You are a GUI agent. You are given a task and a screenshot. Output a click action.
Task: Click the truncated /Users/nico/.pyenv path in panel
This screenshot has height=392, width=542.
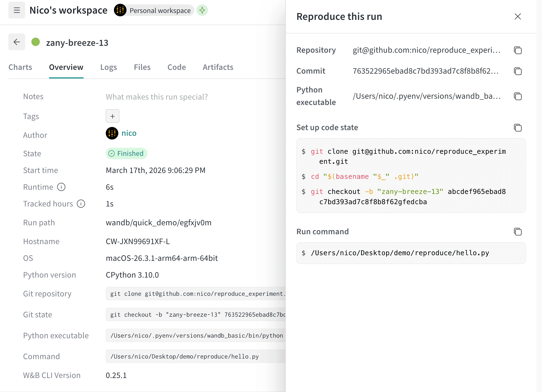pos(427,96)
